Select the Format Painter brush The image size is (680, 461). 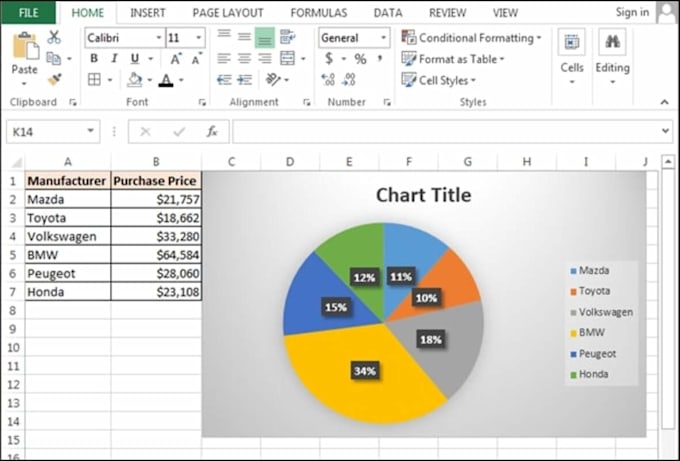tap(54, 79)
